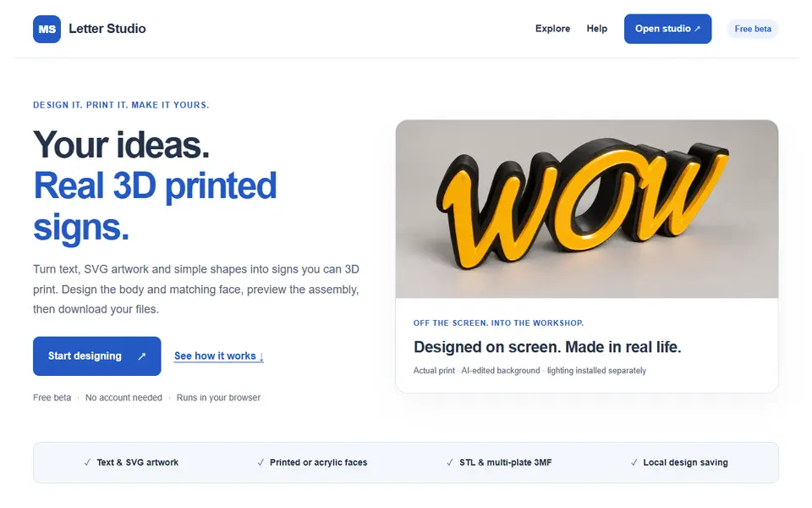This screenshot has width=812, height=508.
Task: Click the 'STL & multi-plate 3MF' label
Action: 506,462
